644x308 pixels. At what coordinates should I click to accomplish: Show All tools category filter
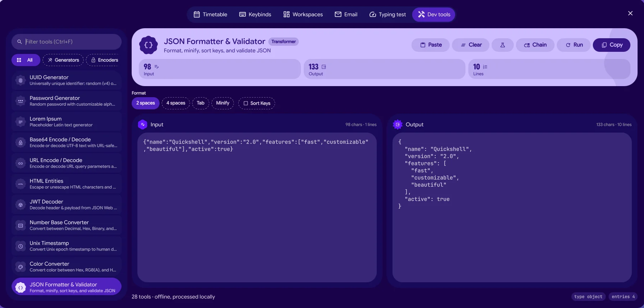tap(26, 60)
